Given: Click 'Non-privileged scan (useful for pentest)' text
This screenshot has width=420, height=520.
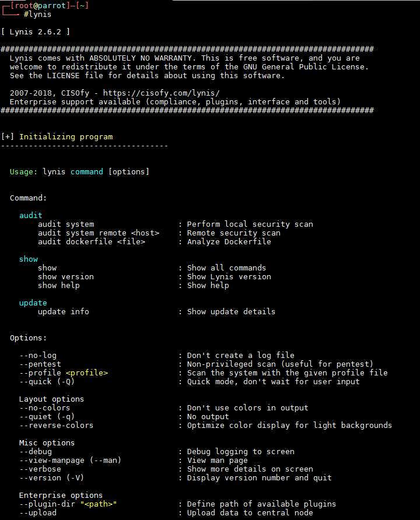Looking at the screenshot, I should [x=281, y=364].
